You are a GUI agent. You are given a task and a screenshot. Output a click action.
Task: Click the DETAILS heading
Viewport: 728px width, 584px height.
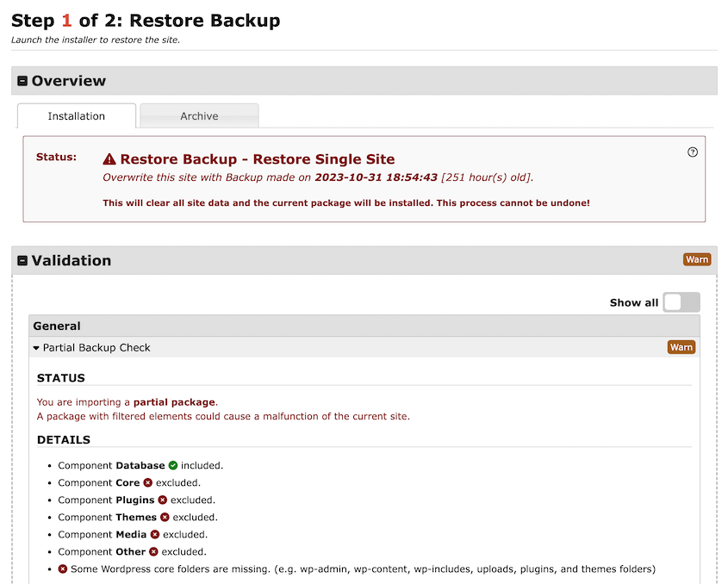pos(64,439)
